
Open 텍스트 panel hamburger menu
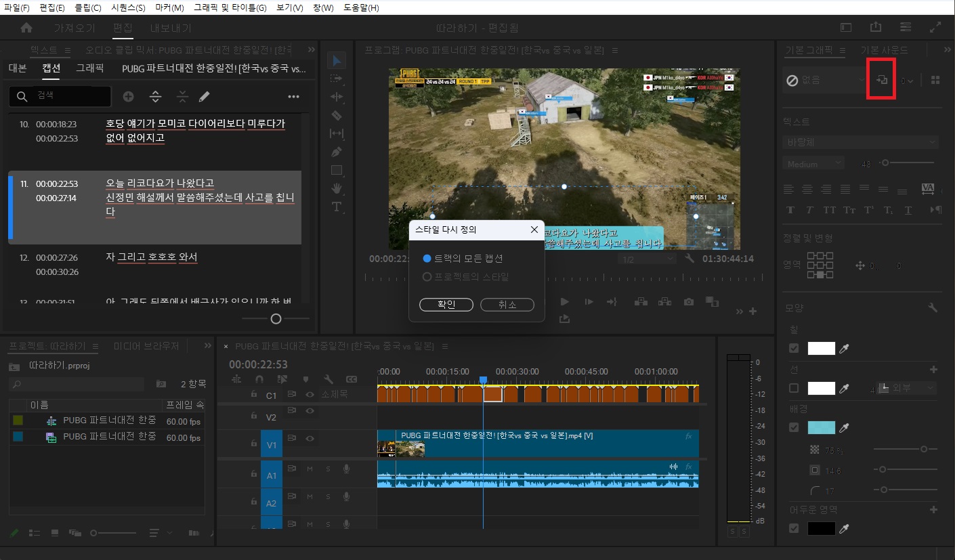pyautogui.click(x=67, y=50)
